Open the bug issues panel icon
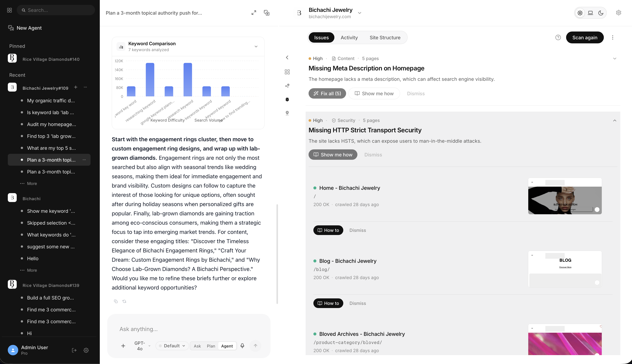This screenshot has height=364, width=632. pyautogui.click(x=287, y=99)
